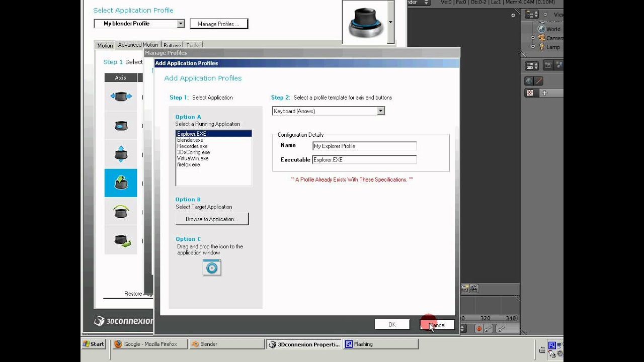Viewport: 644px width, 362px height.
Task: Switch to Flashing taskbar item
Action: (380, 344)
